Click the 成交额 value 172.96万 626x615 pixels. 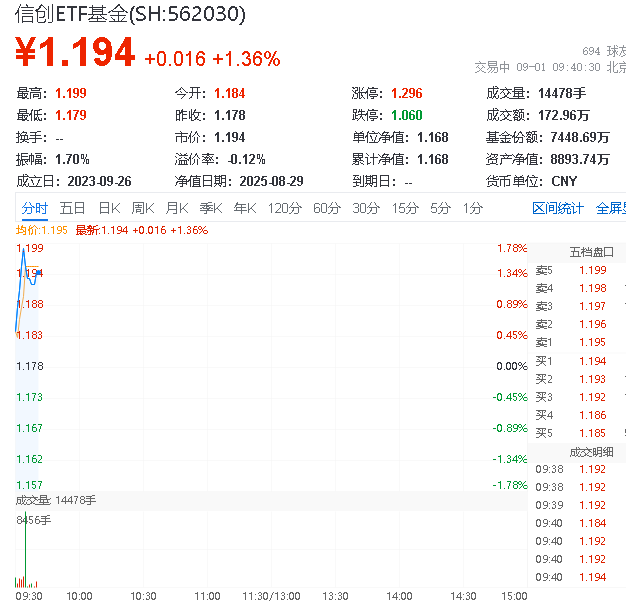[563, 115]
